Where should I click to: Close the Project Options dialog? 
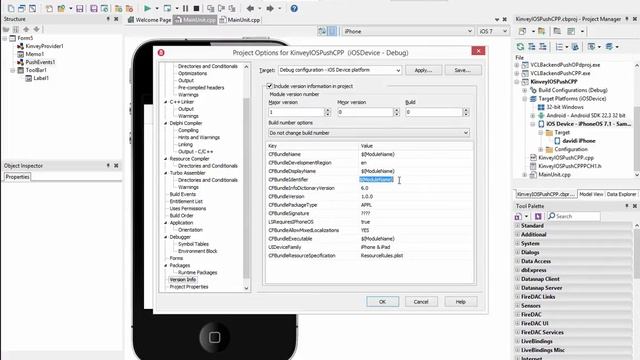(x=478, y=51)
